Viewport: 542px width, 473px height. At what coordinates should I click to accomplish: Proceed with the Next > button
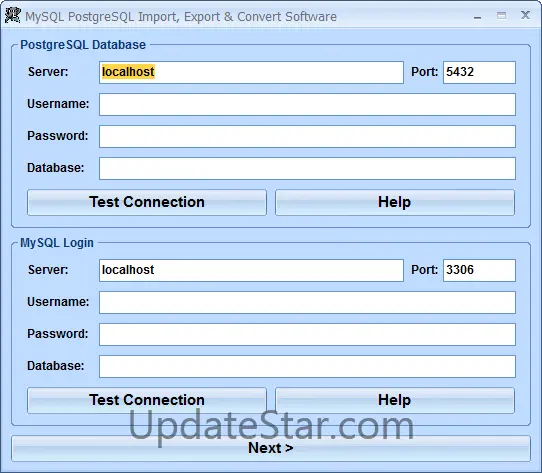271,448
